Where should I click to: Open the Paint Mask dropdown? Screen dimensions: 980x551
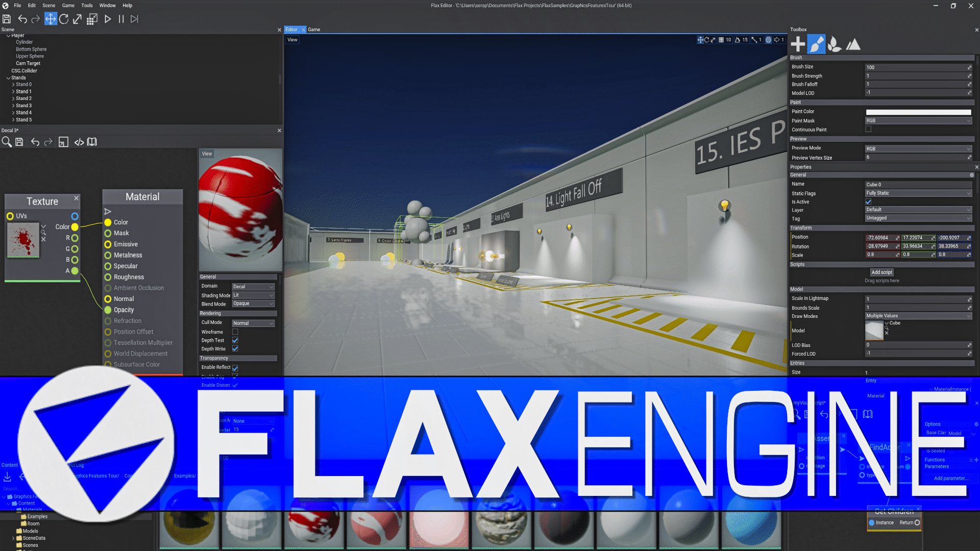pyautogui.click(x=918, y=121)
